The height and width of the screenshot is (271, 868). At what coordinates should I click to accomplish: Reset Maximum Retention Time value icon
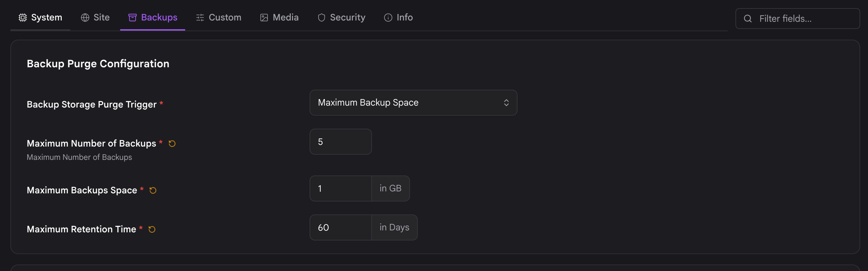point(152,229)
